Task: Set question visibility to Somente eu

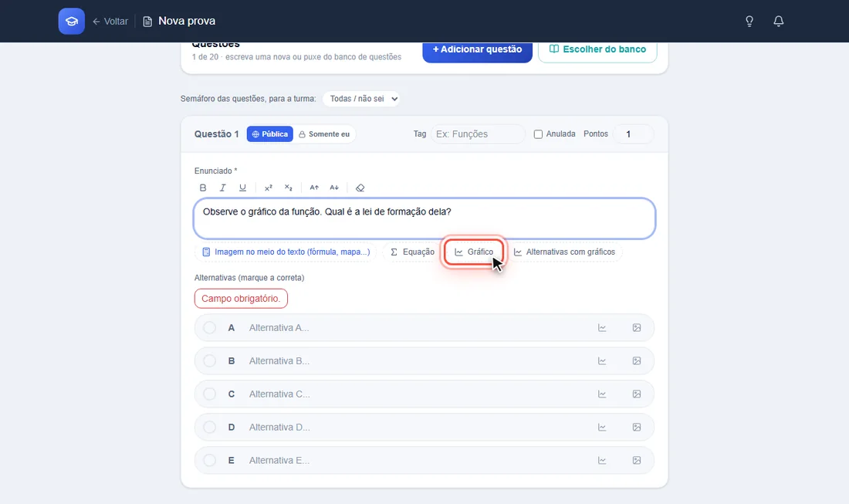Action: (324, 134)
